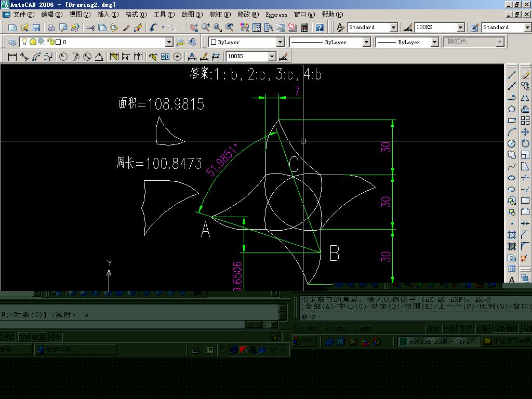The image size is (532, 399).
Task: Select the Rectangle draw tool
Action: 512,121
